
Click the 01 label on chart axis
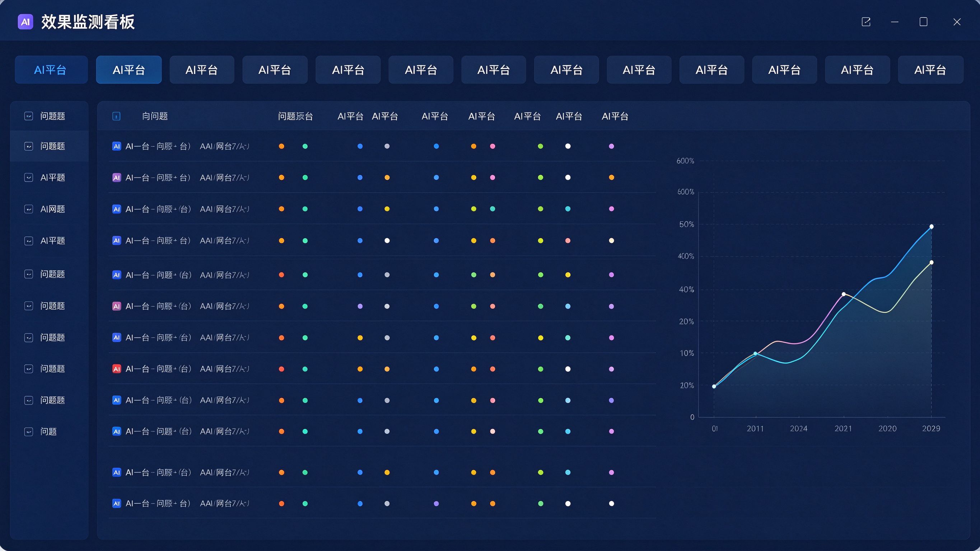click(715, 429)
